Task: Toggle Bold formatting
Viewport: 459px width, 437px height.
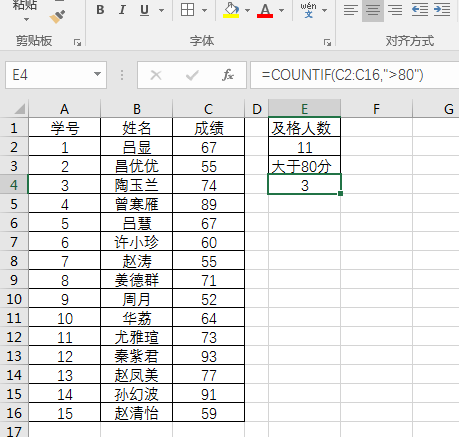Action: (100, 10)
